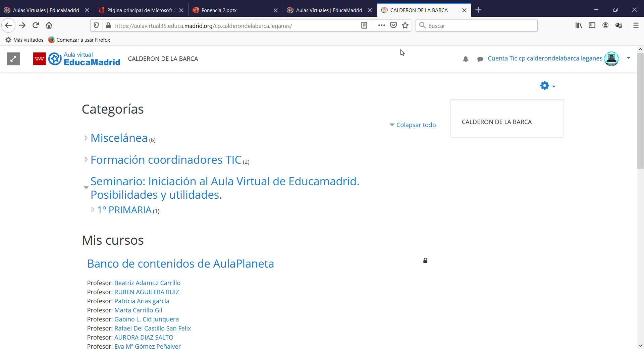644x349 pixels.
Task: Collapse the Seminario category triangle
Action: [x=86, y=188]
